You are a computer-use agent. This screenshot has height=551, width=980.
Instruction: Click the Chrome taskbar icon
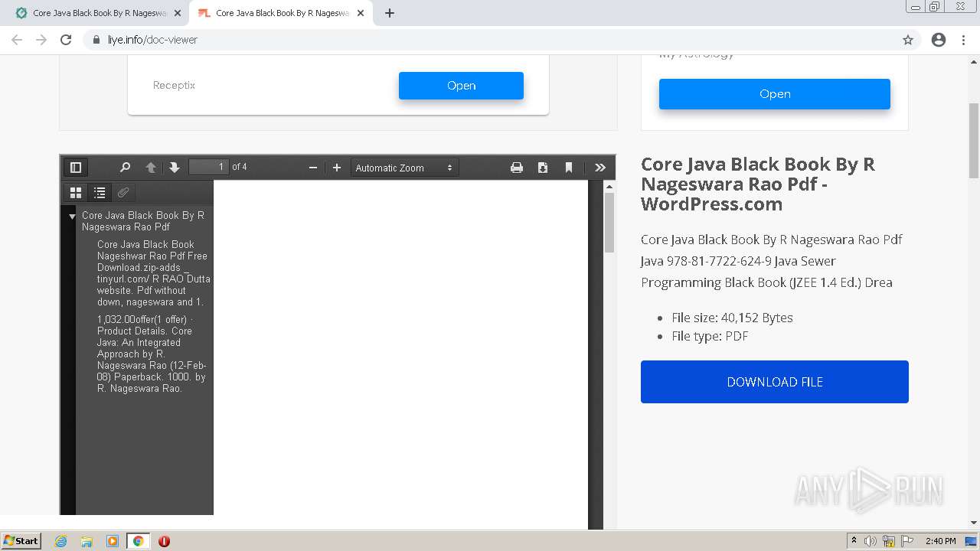[x=138, y=541]
